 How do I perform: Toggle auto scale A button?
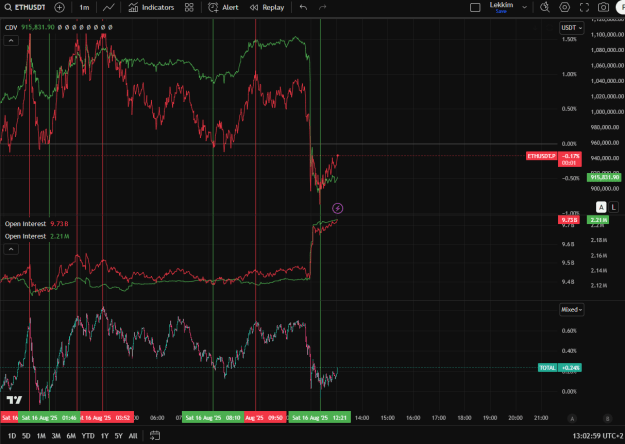pyautogui.click(x=601, y=207)
